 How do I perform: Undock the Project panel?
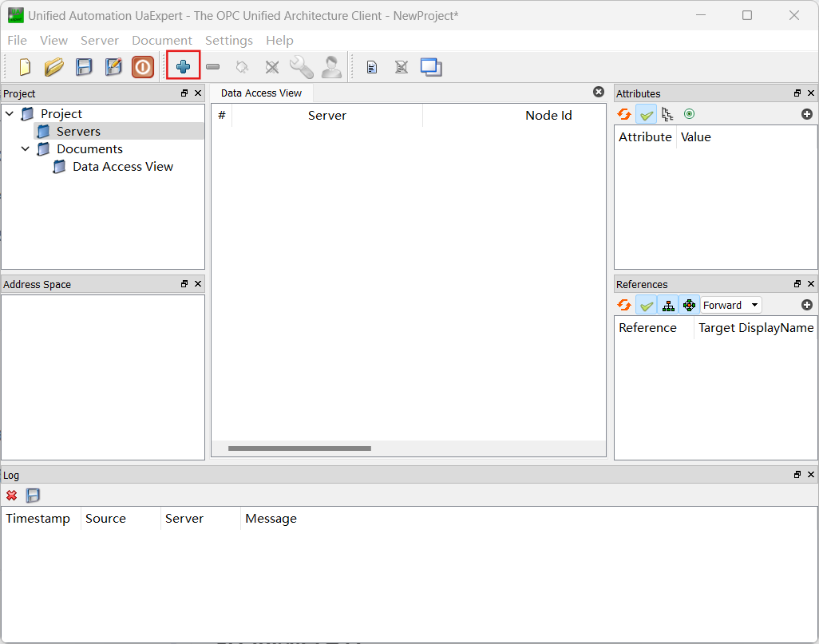(184, 93)
